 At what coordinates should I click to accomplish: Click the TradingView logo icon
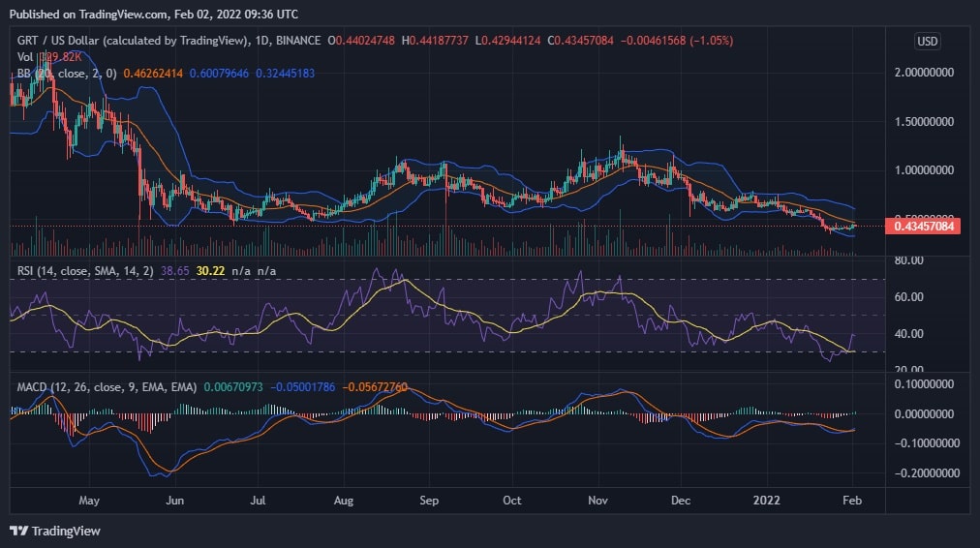pyautogui.click(x=18, y=531)
